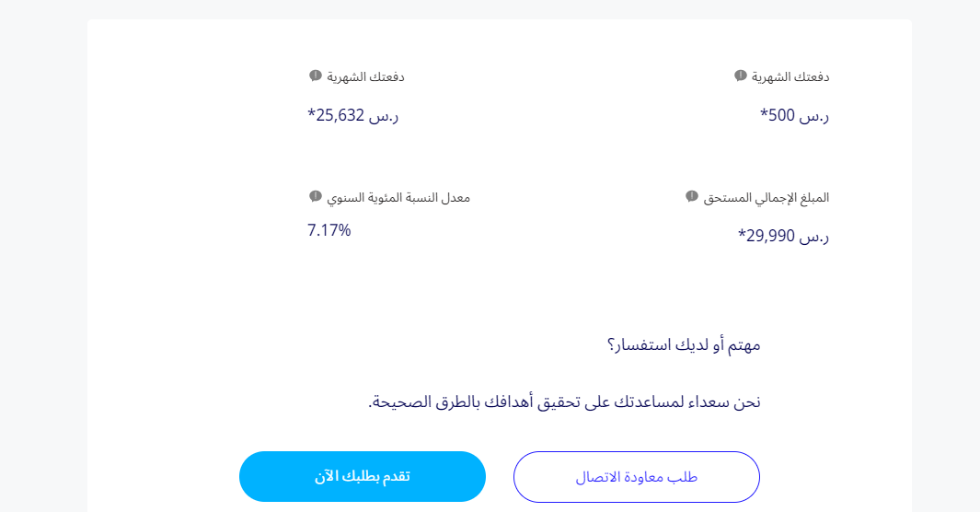Open info tooltip beside دفعتك الشهرية above 500
The image size is (980, 512).
(740, 76)
